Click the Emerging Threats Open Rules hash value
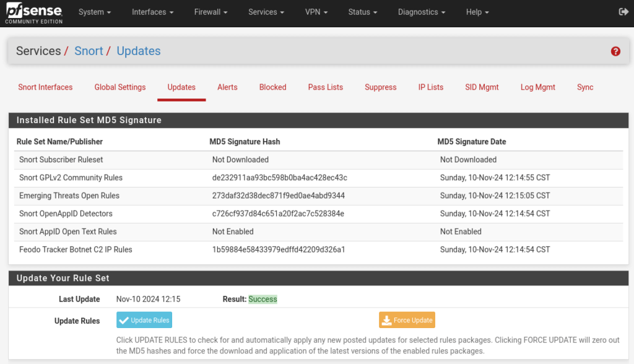634x364 pixels. 279,196
